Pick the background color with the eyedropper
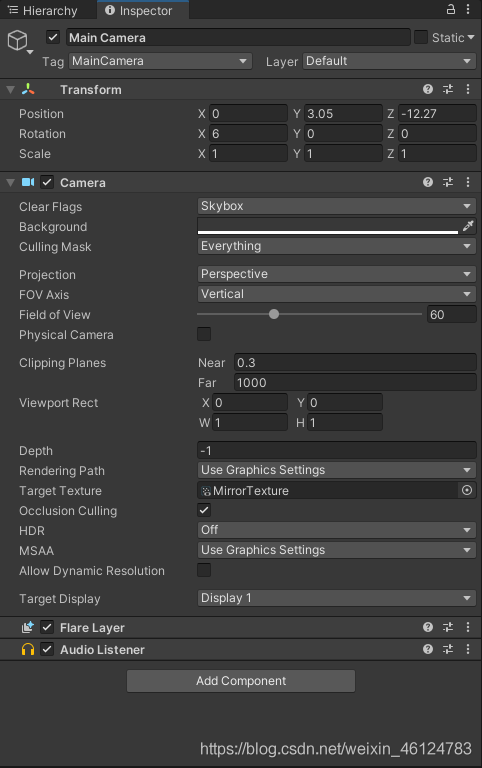Screen dimensions: 482x768 coord(468,226)
